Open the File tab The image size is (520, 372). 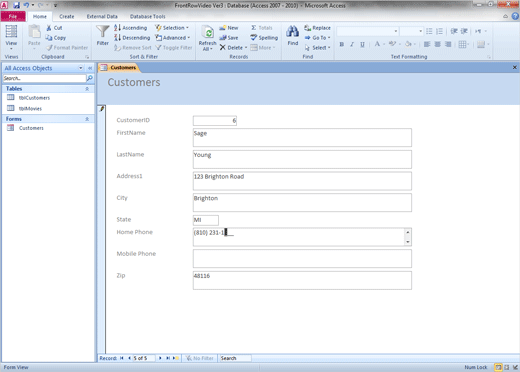click(13, 16)
